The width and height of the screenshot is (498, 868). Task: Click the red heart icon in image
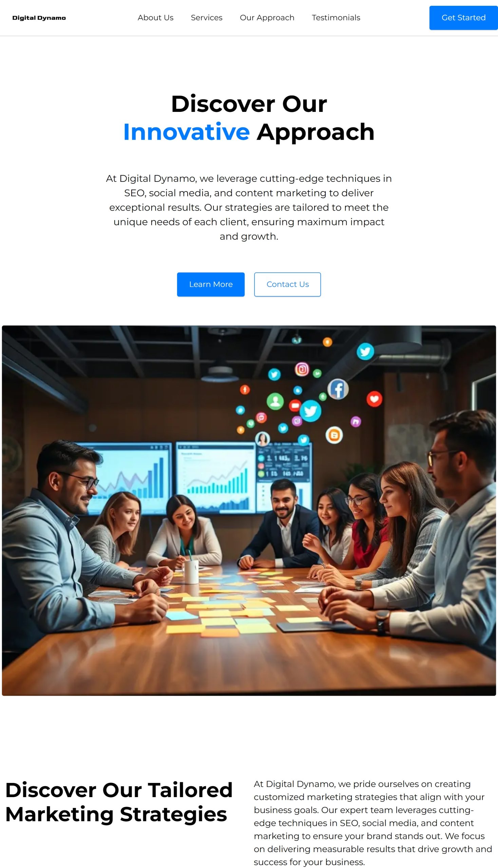coord(374,399)
